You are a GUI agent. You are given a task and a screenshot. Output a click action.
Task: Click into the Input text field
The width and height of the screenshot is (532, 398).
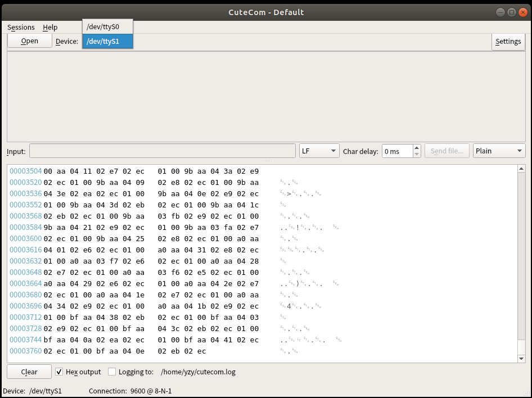[162, 151]
